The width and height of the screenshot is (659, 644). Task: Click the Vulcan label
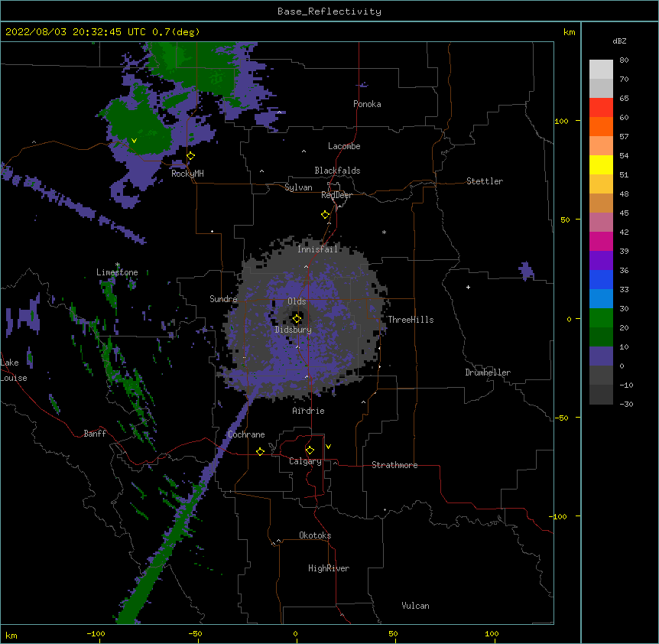[415, 606]
